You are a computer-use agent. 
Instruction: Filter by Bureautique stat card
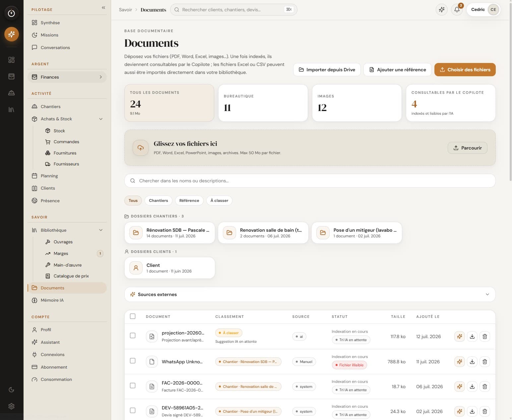click(x=263, y=103)
